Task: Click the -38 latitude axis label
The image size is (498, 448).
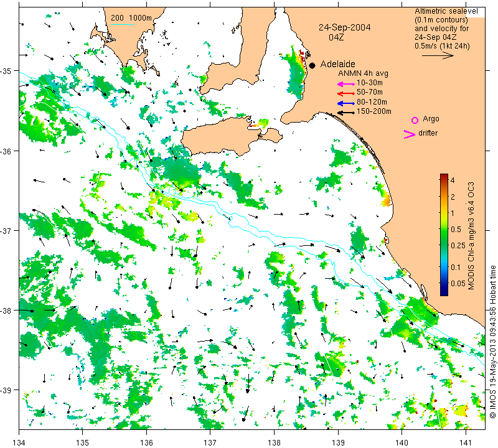Action: coord(6,310)
